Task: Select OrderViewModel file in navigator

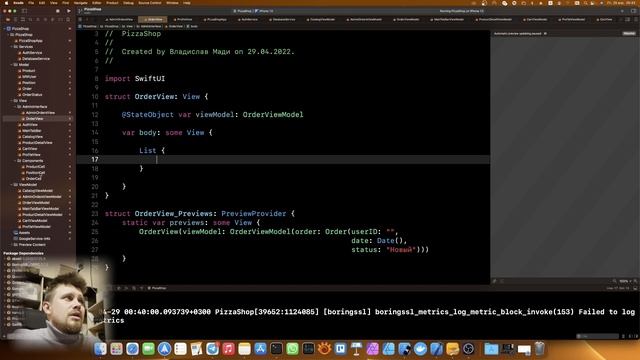Action: 36,202
